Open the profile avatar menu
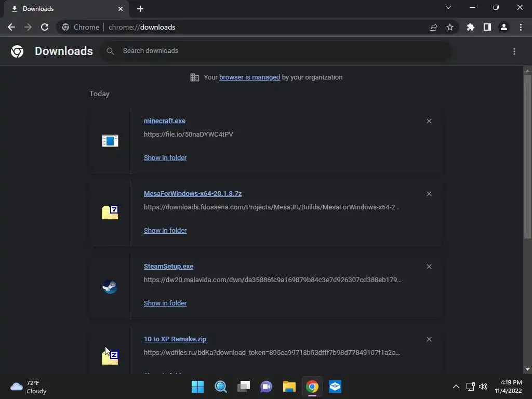This screenshot has height=399, width=532. pyautogui.click(x=504, y=27)
